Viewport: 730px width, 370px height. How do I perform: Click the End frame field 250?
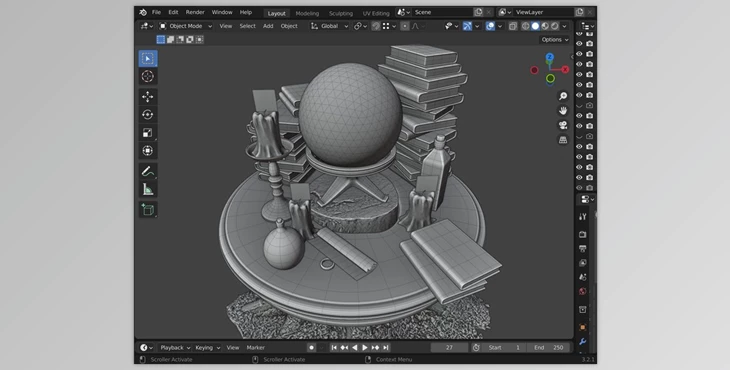(x=548, y=348)
